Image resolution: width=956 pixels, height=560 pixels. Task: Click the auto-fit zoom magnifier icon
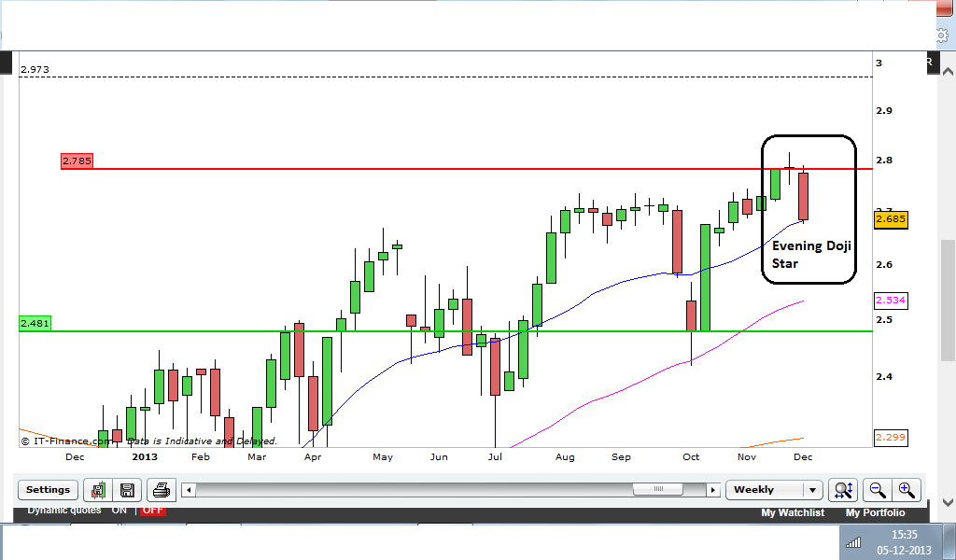(844, 489)
